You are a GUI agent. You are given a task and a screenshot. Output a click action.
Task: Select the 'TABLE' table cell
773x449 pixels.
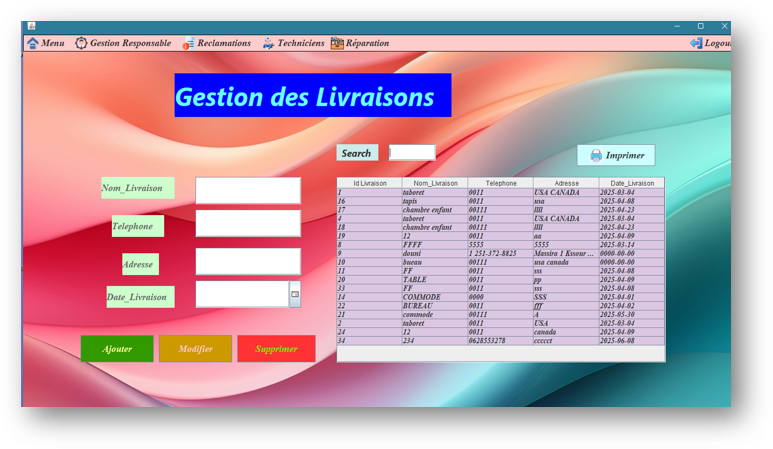(435, 280)
